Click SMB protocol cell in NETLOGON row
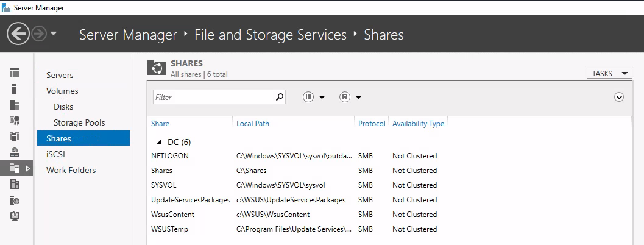Screen dimensions: 644x245 pyautogui.click(x=366, y=156)
